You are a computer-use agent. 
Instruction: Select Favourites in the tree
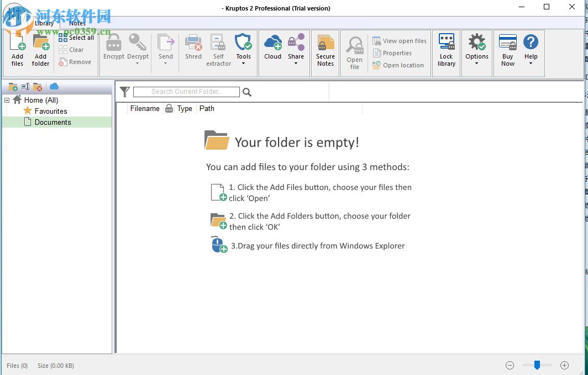point(51,111)
